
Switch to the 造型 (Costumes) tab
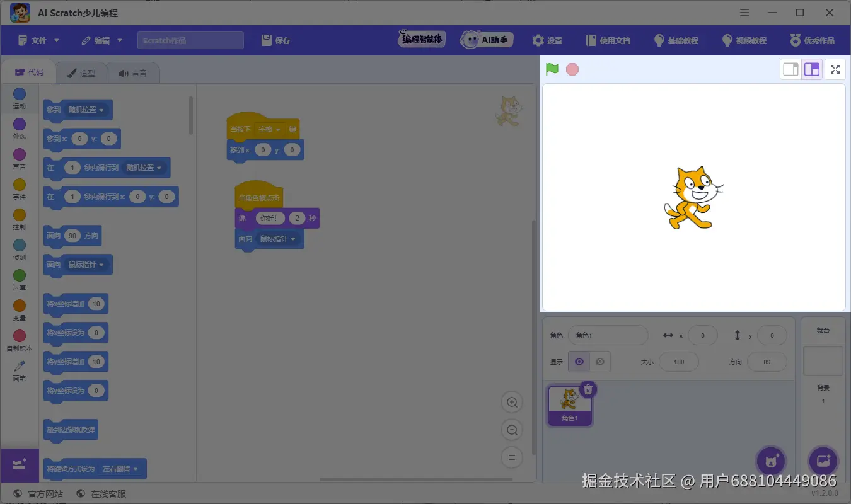coord(82,72)
